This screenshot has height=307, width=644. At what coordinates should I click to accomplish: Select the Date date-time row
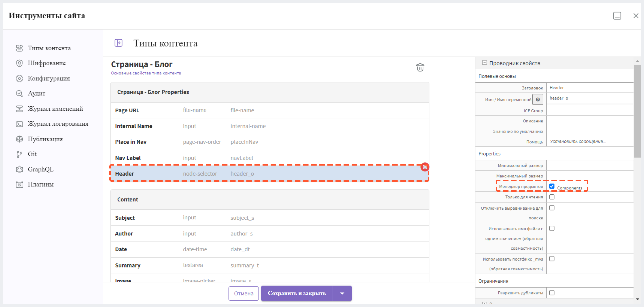coord(270,249)
